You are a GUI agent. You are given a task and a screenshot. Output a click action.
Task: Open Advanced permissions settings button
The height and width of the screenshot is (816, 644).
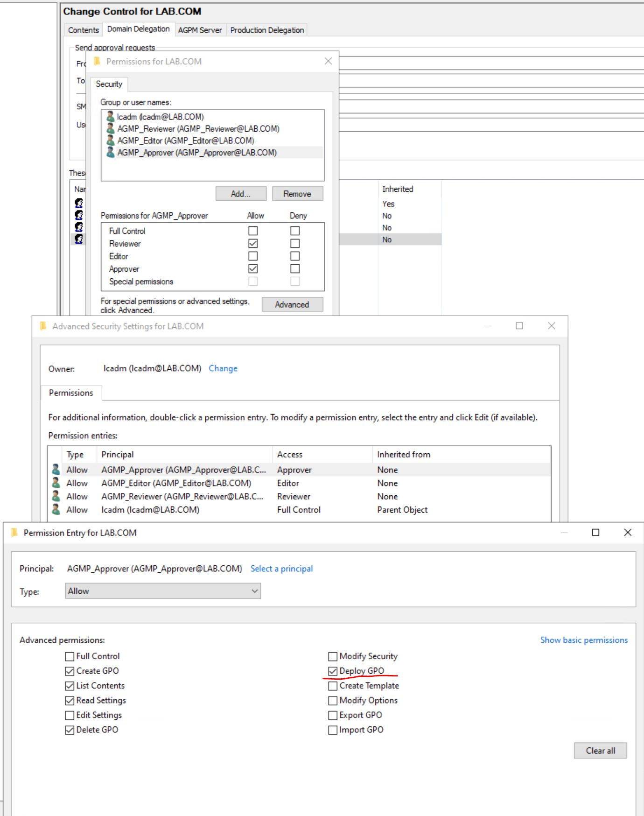(x=292, y=304)
